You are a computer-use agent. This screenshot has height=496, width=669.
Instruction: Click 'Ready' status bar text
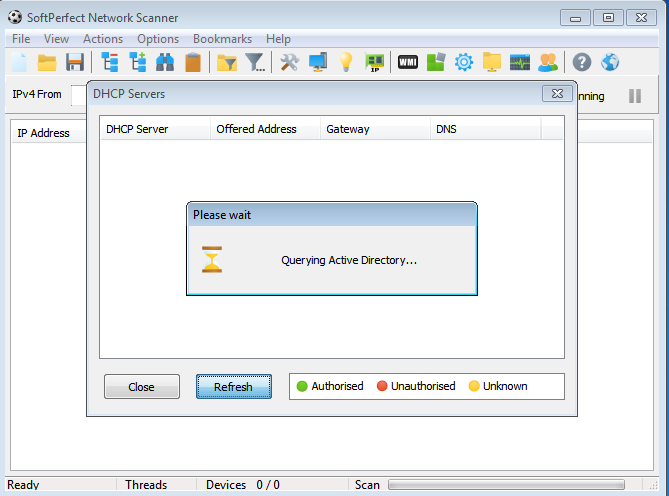pos(23,485)
